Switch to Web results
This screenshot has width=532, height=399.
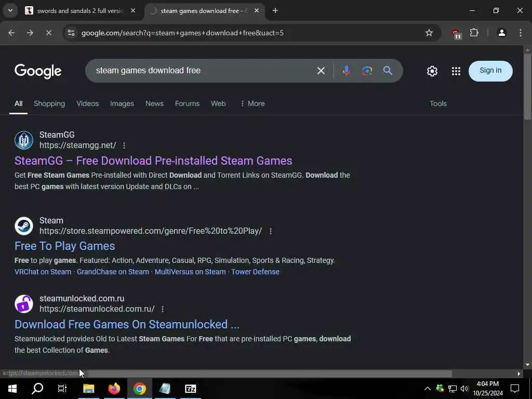point(218,104)
